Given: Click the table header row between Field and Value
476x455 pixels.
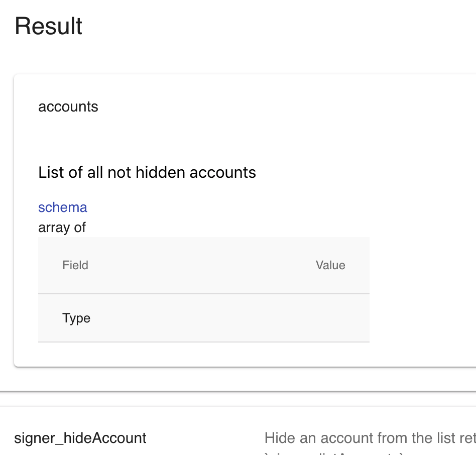Looking at the screenshot, I should [201, 265].
